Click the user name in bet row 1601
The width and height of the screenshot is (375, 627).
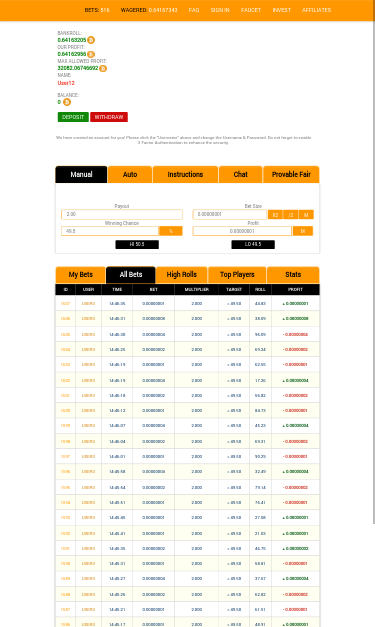coord(88,395)
